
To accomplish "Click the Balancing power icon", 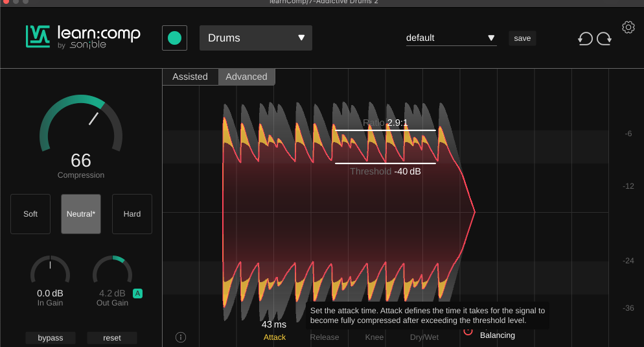I will click(468, 331).
